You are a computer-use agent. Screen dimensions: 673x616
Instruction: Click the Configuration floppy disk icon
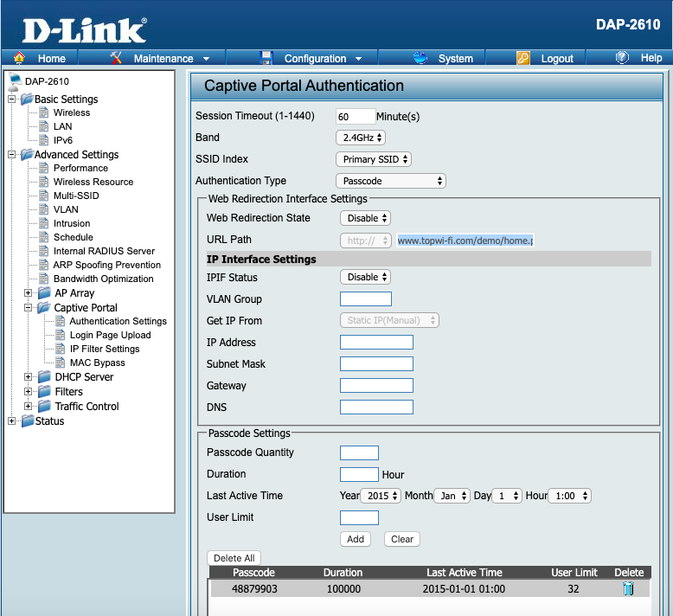click(267, 58)
